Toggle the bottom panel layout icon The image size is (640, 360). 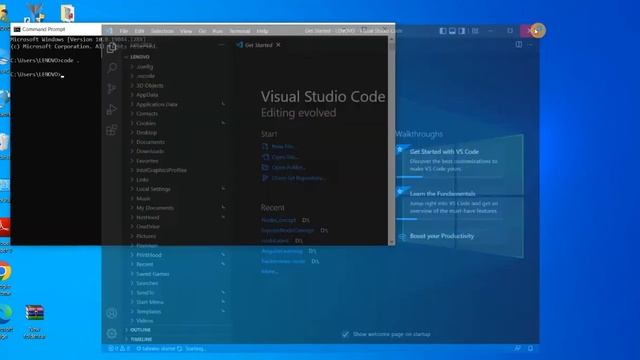[452, 31]
